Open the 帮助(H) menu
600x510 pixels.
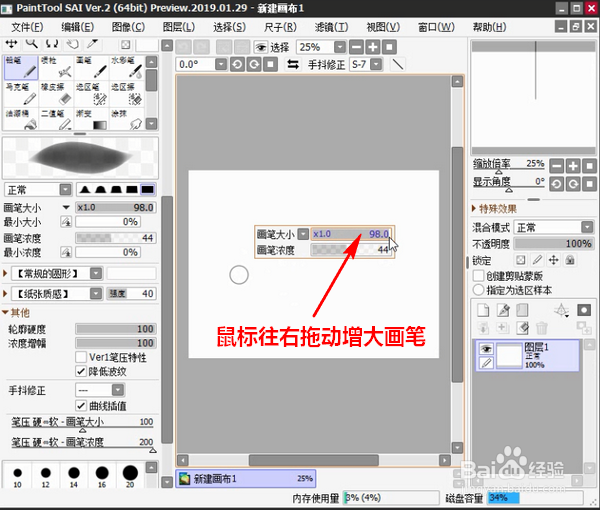(x=489, y=27)
